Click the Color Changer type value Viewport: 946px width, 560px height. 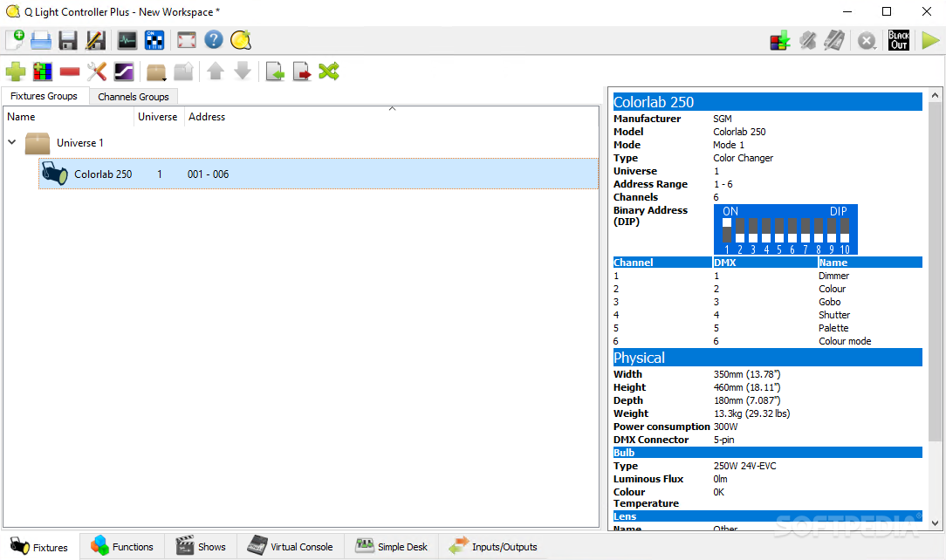click(744, 158)
